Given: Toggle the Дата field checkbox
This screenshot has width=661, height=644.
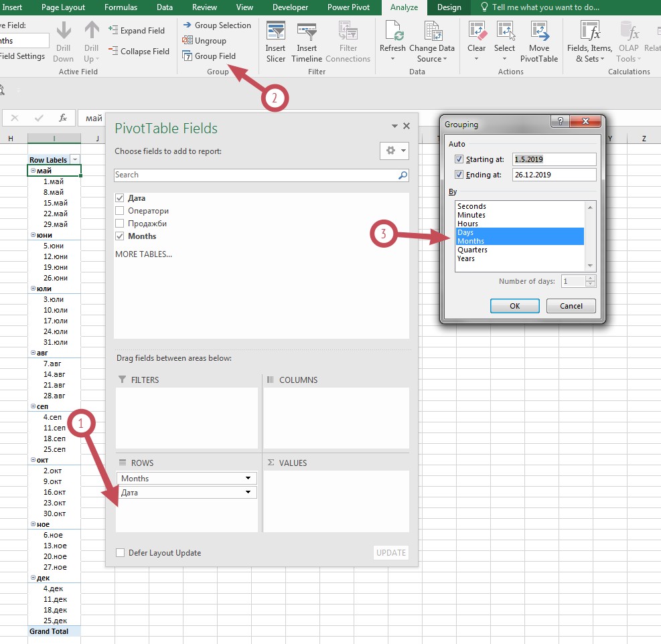Looking at the screenshot, I should 120,197.
